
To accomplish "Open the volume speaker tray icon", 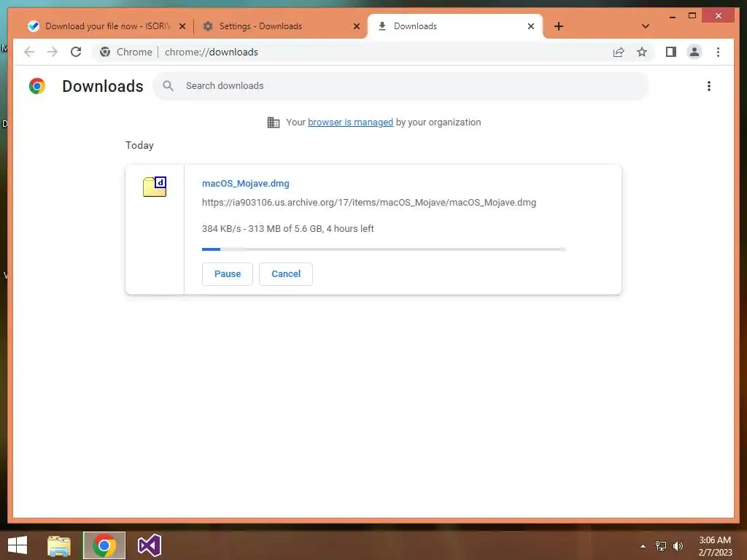I will (678, 546).
